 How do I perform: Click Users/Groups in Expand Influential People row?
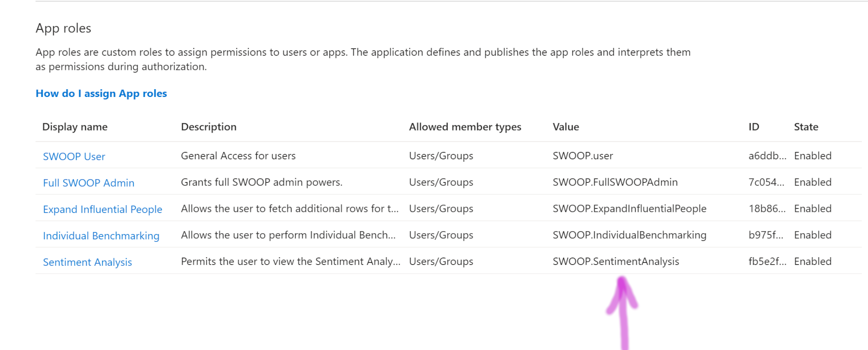click(x=441, y=209)
